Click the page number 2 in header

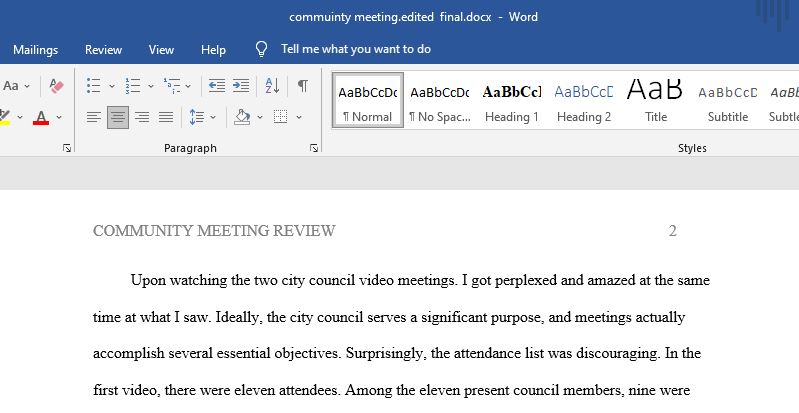coord(673,231)
